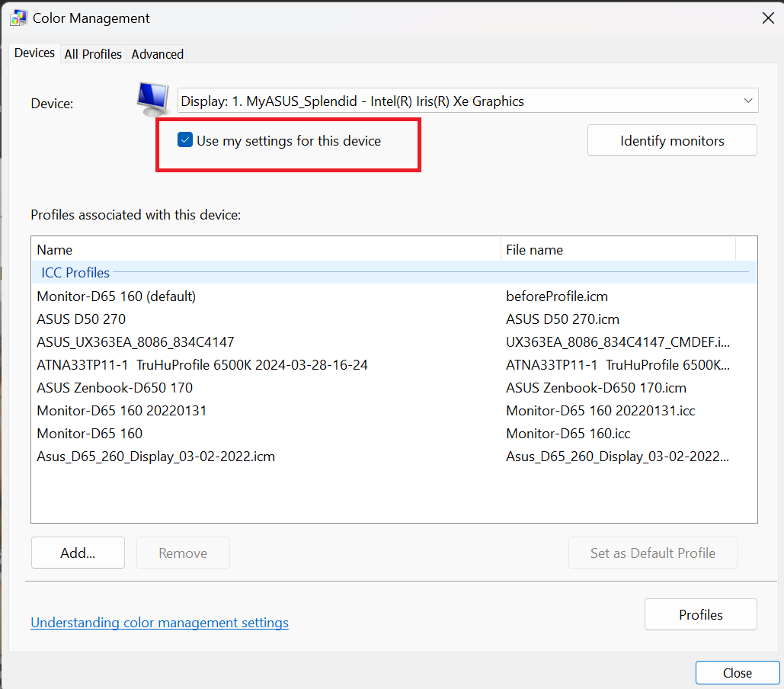784x689 pixels.
Task: Click the Color Management title bar icon
Action: pos(17,17)
